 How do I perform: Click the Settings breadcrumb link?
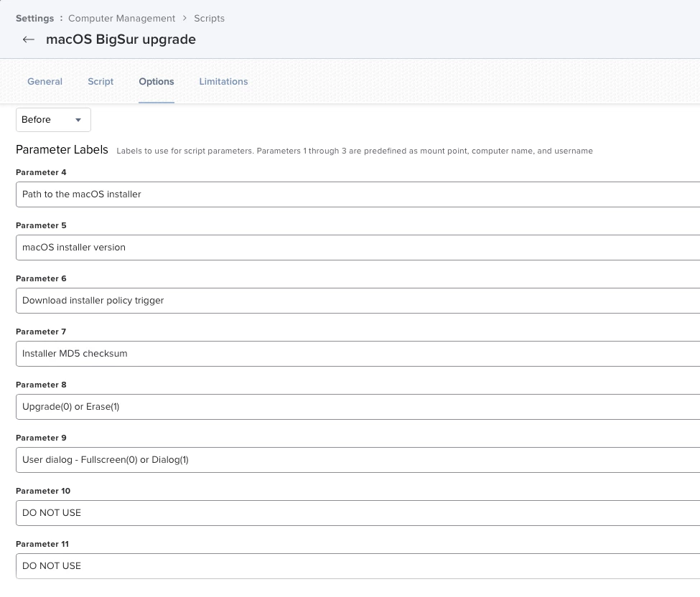(35, 18)
